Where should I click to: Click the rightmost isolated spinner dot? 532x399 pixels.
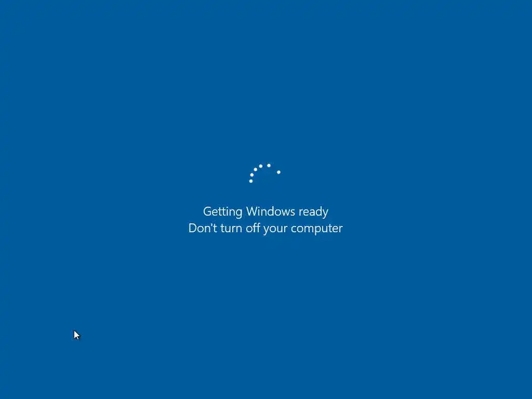point(278,172)
